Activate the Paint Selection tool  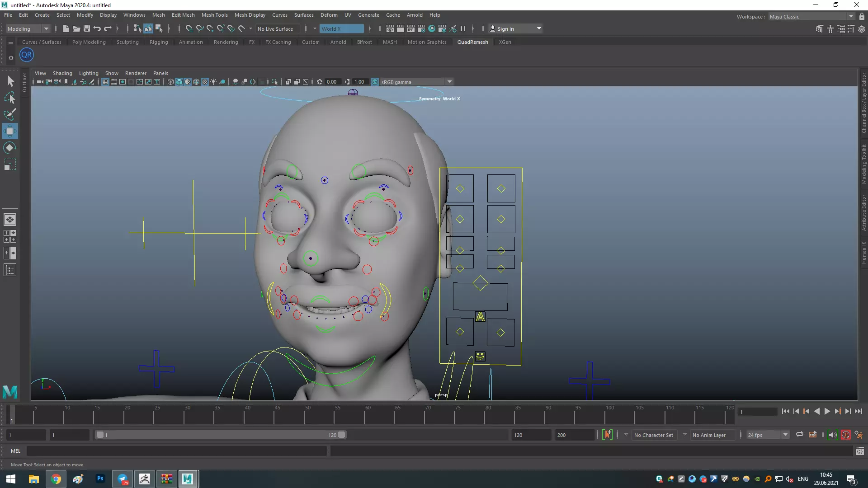point(10,114)
